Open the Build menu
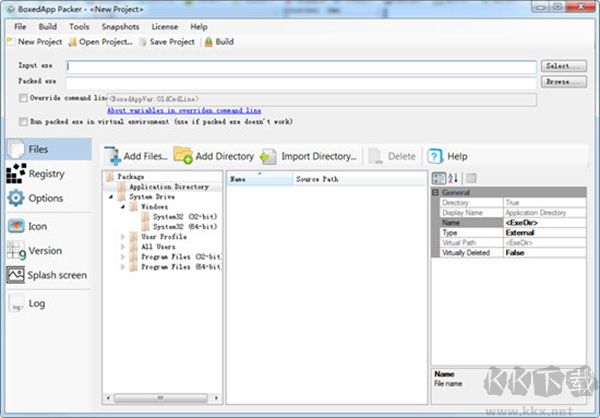600x418 pixels. pyautogui.click(x=48, y=27)
